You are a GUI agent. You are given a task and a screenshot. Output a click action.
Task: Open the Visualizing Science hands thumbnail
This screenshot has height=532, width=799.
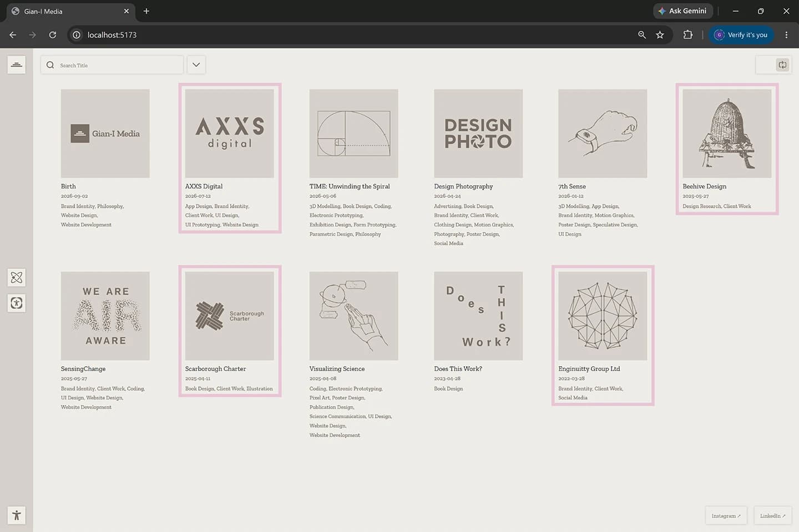click(x=354, y=316)
